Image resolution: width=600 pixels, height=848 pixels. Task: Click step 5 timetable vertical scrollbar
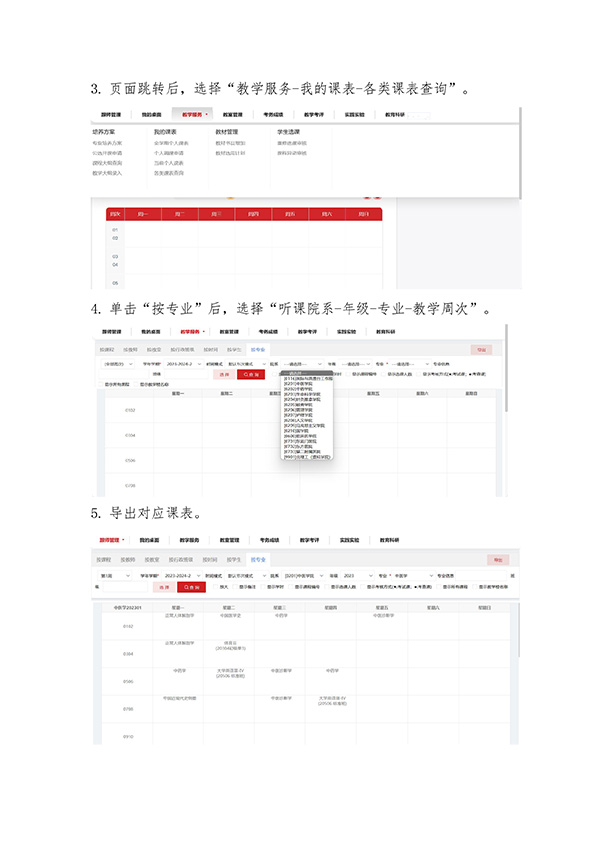point(518,630)
